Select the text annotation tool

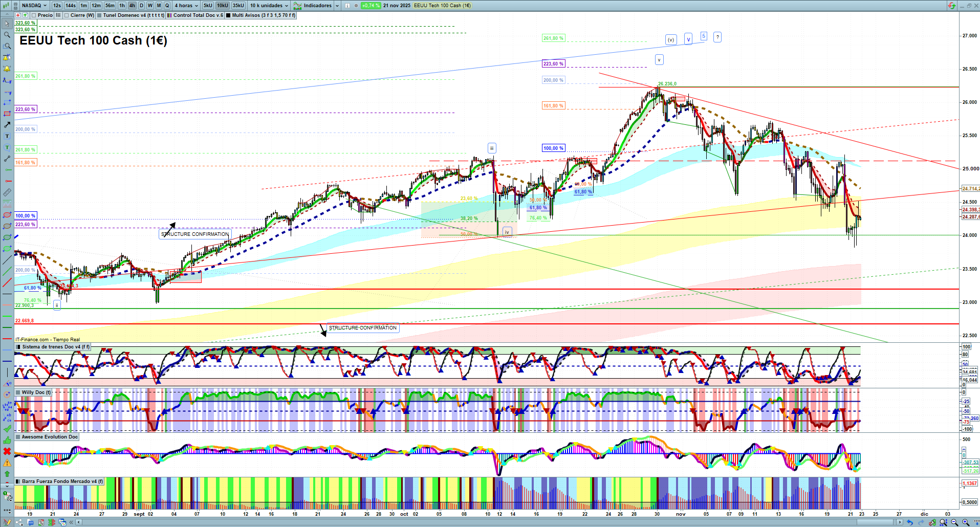(7, 136)
